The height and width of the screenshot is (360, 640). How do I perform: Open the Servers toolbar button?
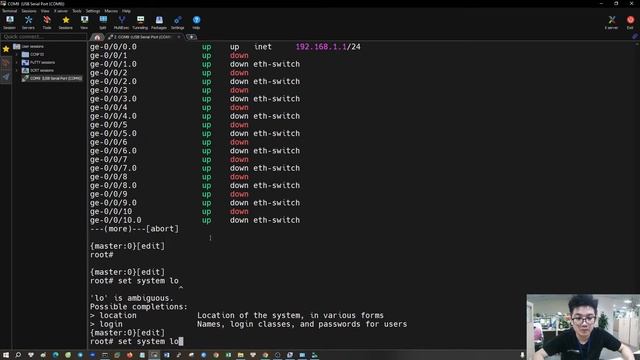tap(28, 22)
